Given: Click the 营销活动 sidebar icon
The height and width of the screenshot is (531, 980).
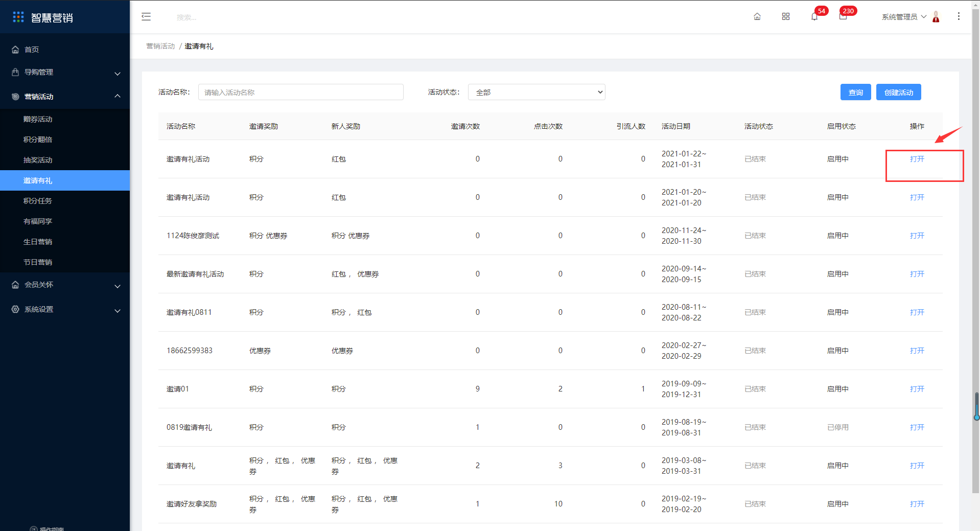Looking at the screenshot, I should click(x=15, y=97).
